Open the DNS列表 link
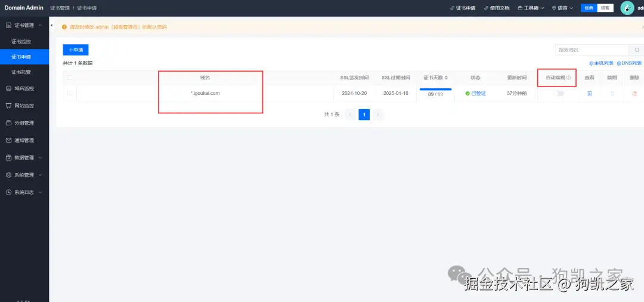 click(x=629, y=63)
